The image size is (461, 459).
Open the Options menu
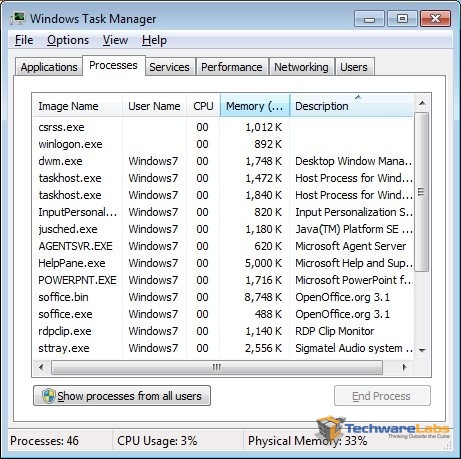(x=68, y=40)
